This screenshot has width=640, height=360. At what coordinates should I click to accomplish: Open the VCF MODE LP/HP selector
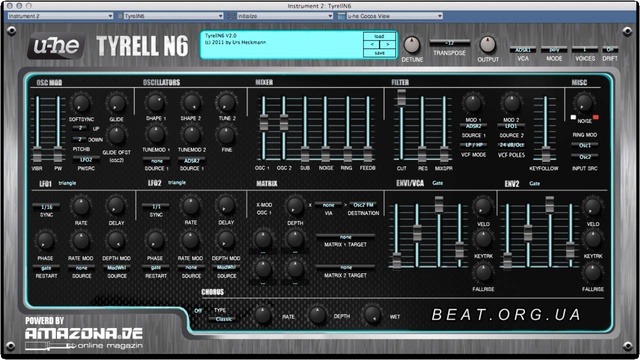(x=473, y=145)
